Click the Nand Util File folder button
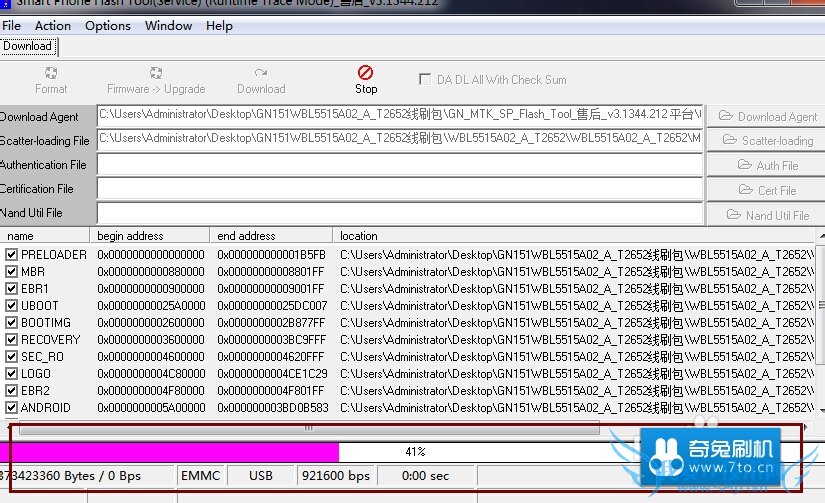Viewport: 825px width, 503px height. pyautogui.click(x=767, y=214)
